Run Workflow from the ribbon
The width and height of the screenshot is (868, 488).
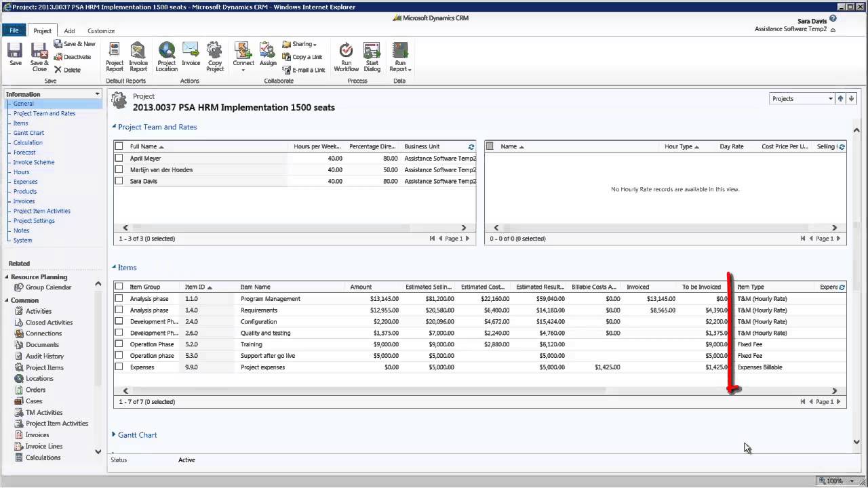tap(346, 56)
